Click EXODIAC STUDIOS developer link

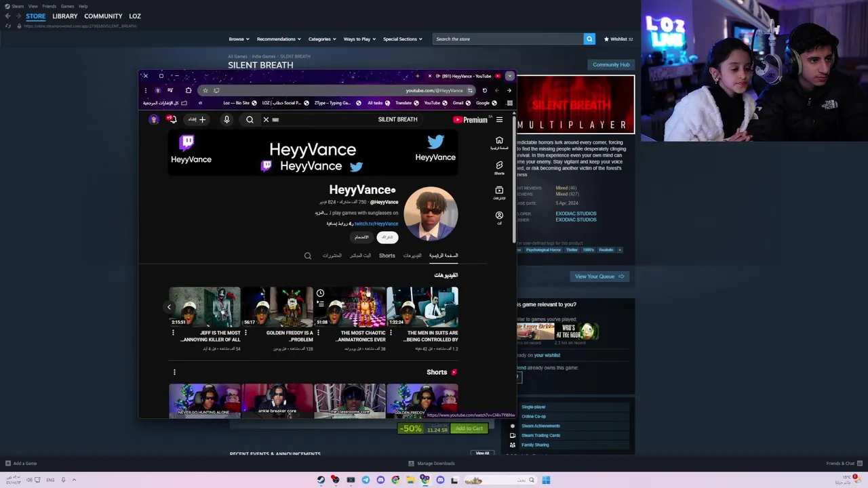pos(576,213)
